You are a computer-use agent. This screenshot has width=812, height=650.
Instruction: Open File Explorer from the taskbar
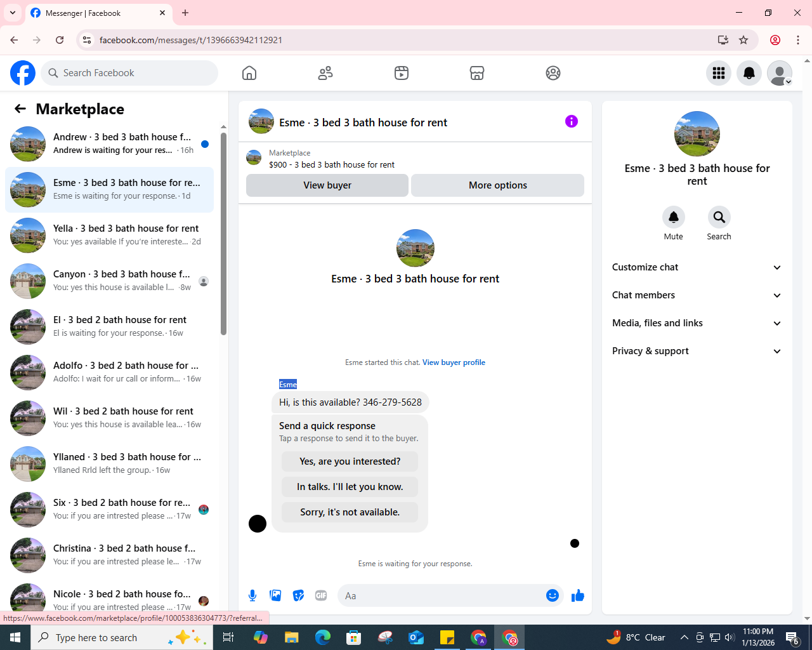click(x=291, y=637)
